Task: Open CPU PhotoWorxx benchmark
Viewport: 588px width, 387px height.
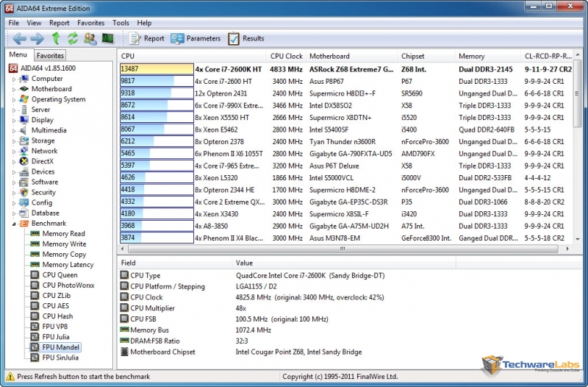Action: (x=68, y=285)
